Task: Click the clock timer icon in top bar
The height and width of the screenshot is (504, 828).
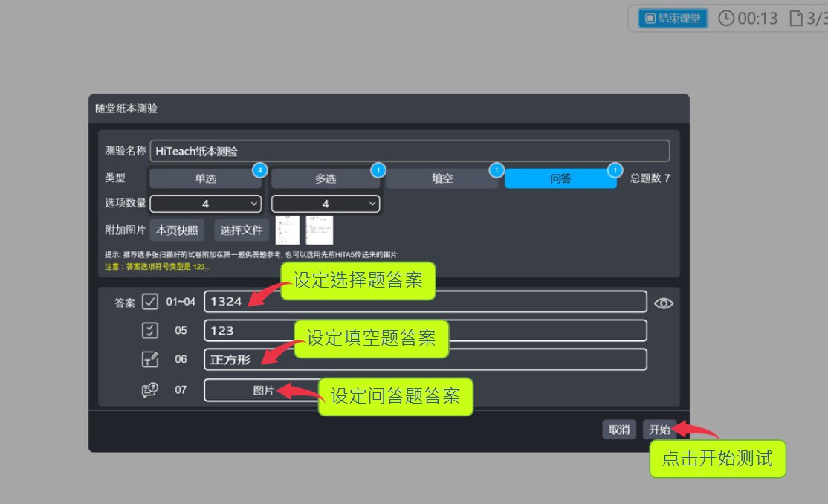Action: coord(726,19)
